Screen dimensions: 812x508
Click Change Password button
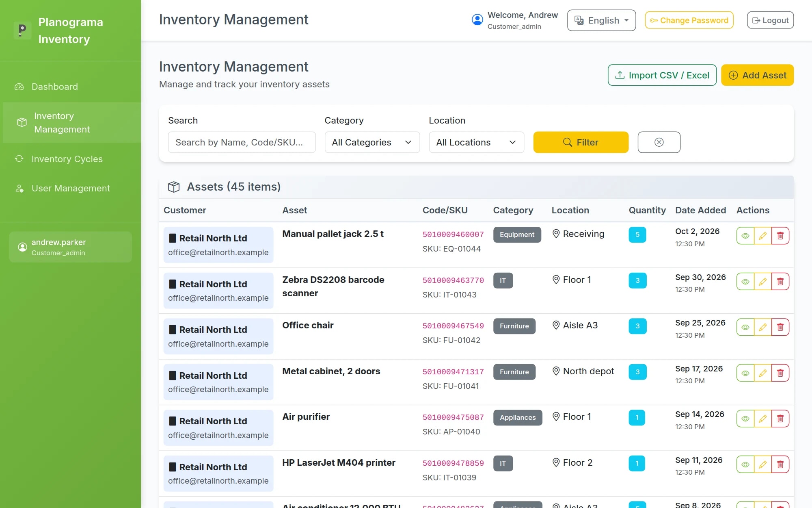[689, 20]
